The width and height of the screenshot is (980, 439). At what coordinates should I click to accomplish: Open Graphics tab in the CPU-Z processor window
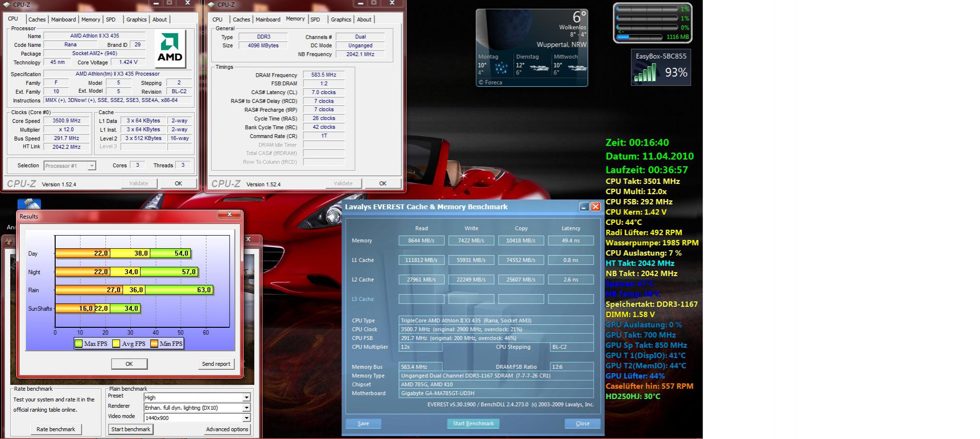[x=136, y=20]
